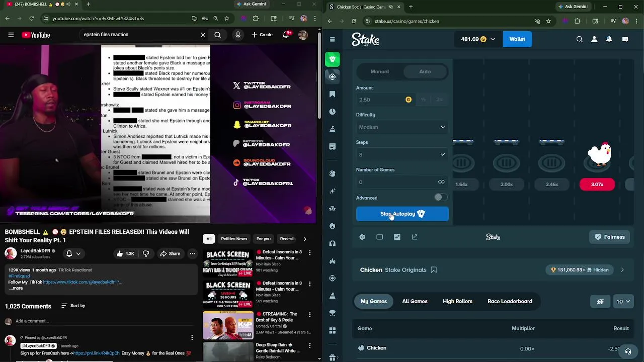Open live support headset button
The height and width of the screenshot is (362, 644).
[627, 351]
